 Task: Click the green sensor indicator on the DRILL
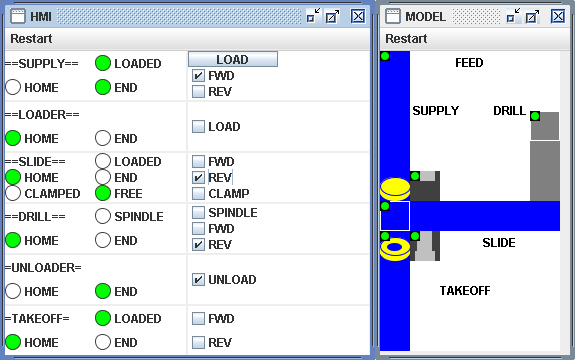coord(535,116)
